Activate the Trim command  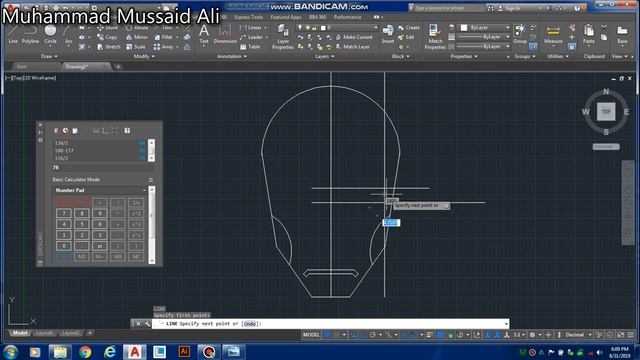(x=164, y=28)
